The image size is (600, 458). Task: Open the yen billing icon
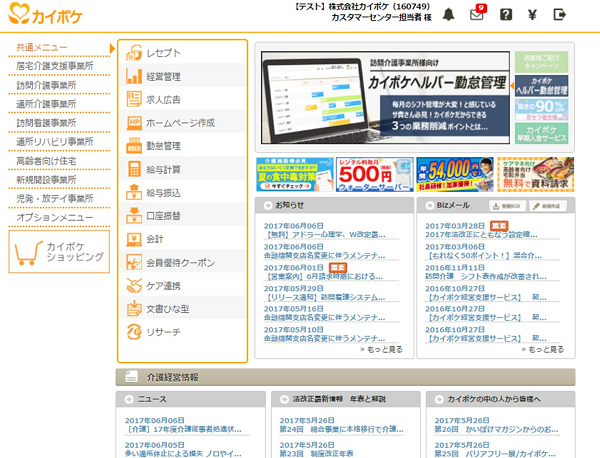click(x=532, y=15)
